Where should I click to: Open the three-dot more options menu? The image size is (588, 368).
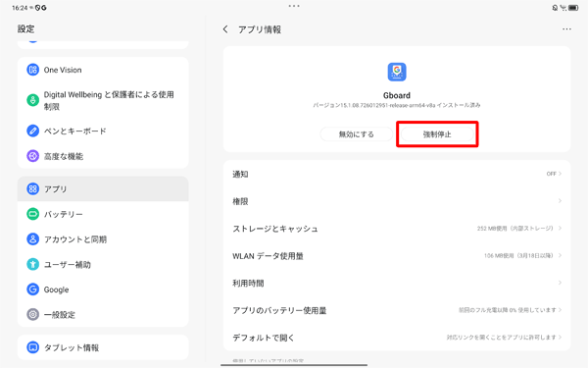click(x=566, y=28)
